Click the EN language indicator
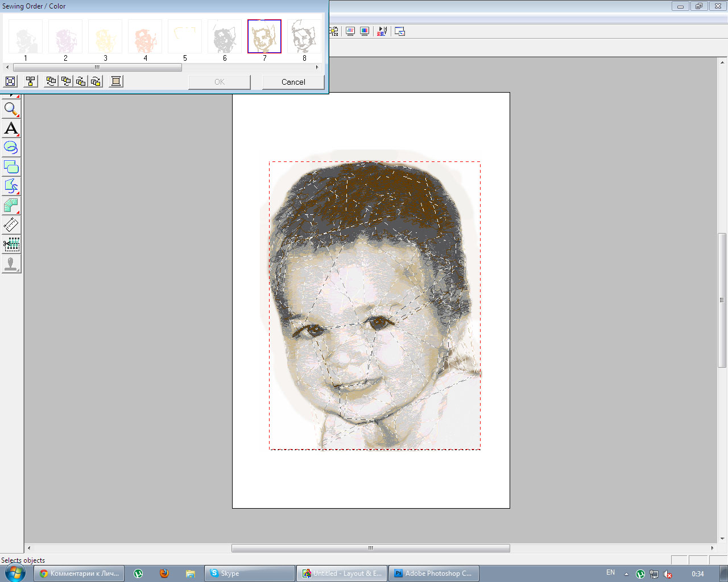The height and width of the screenshot is (582, 728). (x=610, y=573)
